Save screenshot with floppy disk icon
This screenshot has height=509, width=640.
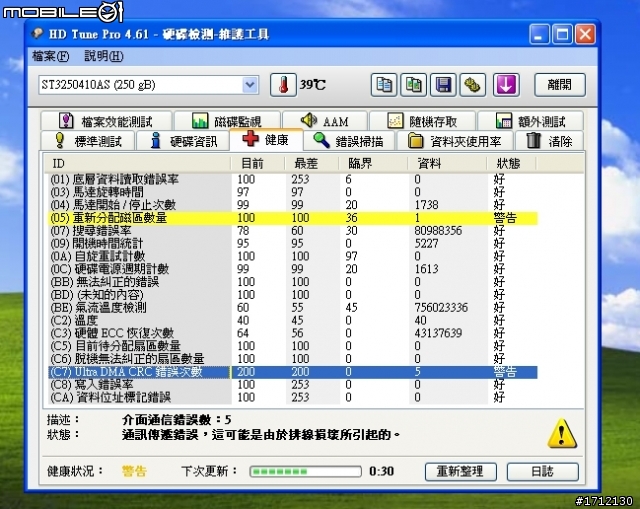click(x=443, y=85)
